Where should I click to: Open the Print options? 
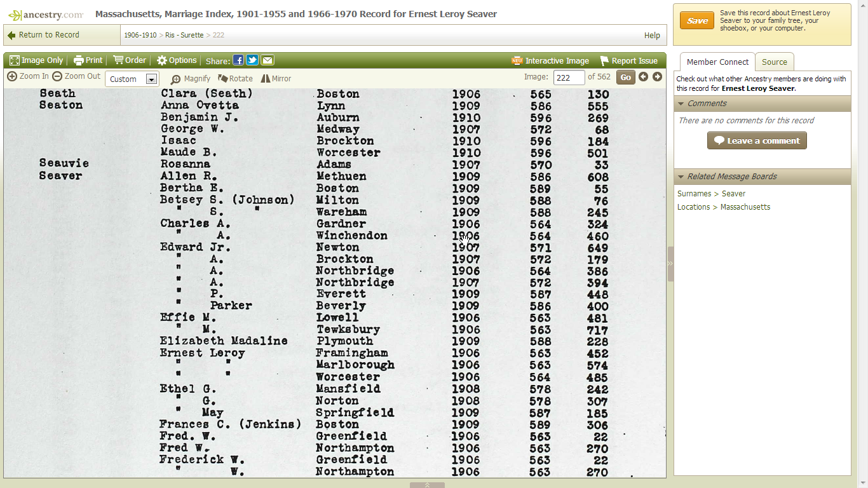pos(88,60)
